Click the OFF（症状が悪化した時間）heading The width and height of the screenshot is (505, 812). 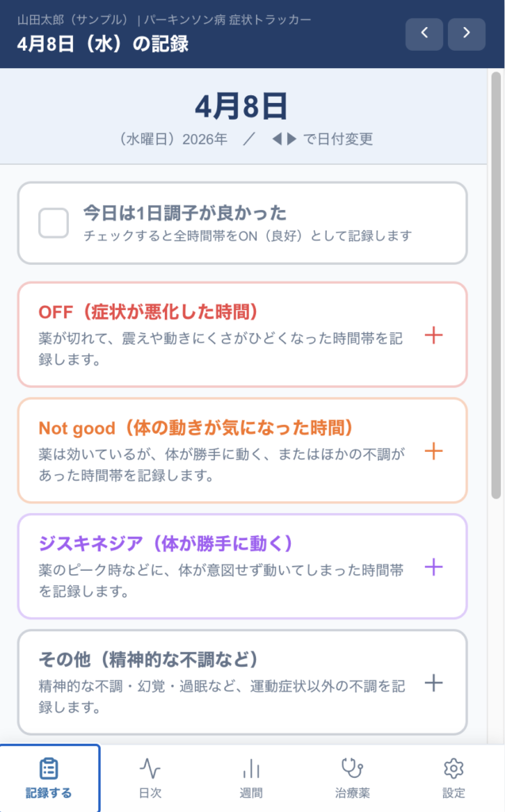point(148,312)
